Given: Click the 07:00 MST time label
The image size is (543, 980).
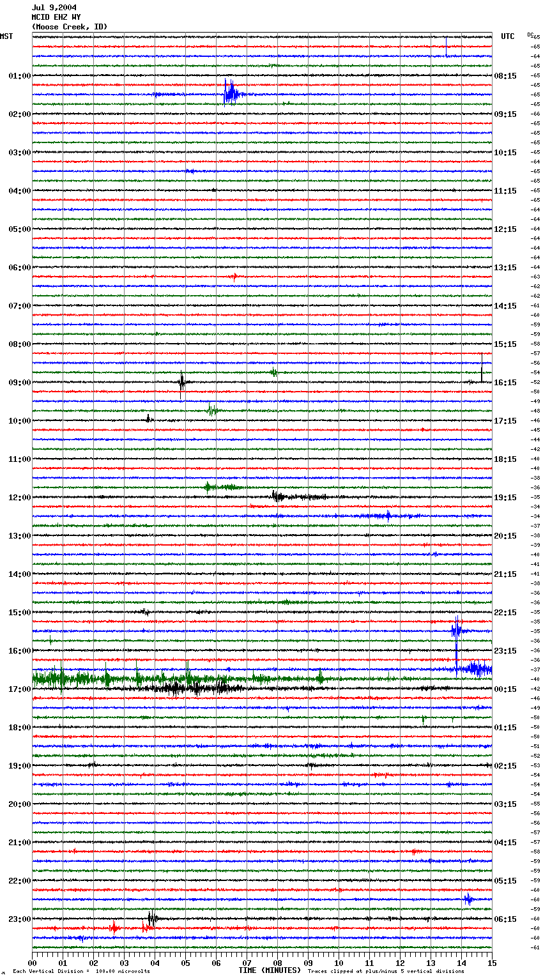Looking at the screenshot, I should 20,306.
